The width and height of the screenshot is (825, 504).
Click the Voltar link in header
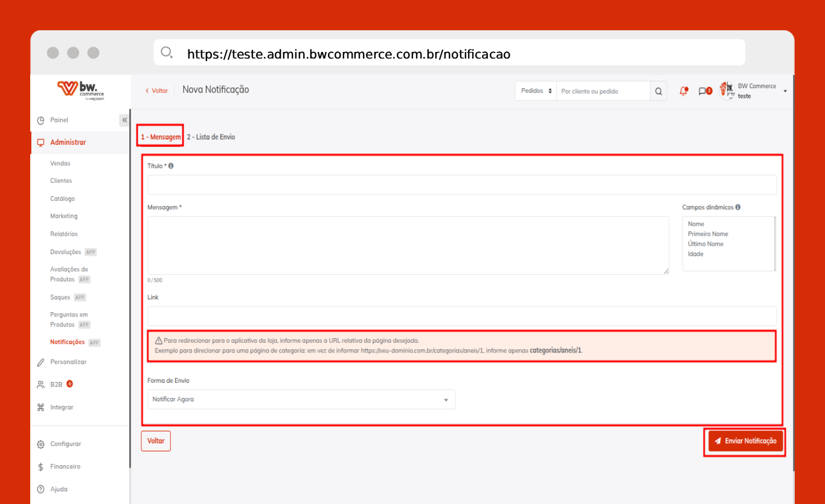[157, 91]
